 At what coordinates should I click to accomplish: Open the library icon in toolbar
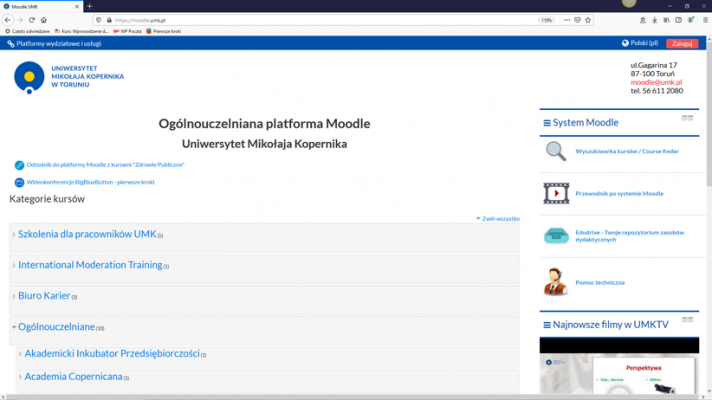coord(666,20)
